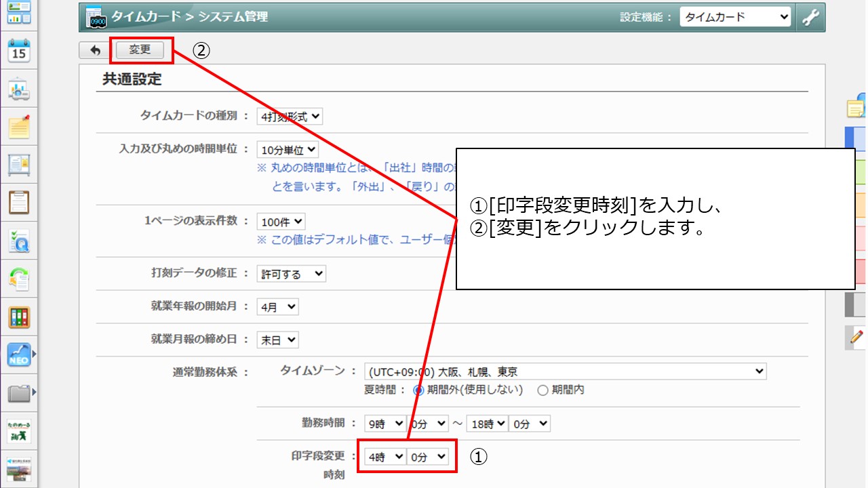Open the 1ページの表示件数 dropdown
The height and width of the screenshot is (488, 868).
(281, 222)
